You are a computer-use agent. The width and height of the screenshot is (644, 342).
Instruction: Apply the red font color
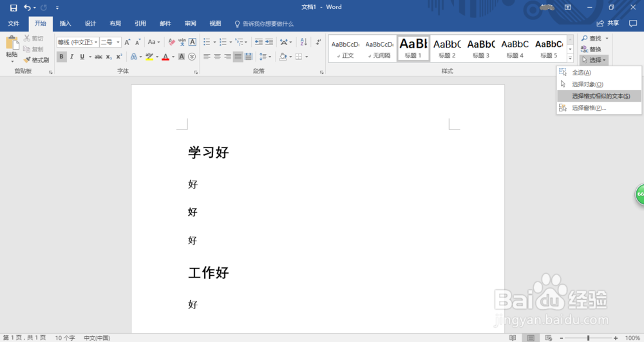tap(166, 57)
